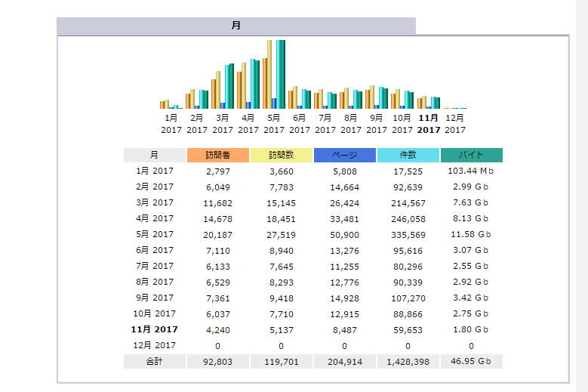
Task: Click pages value 33,481
Action: 345,219
